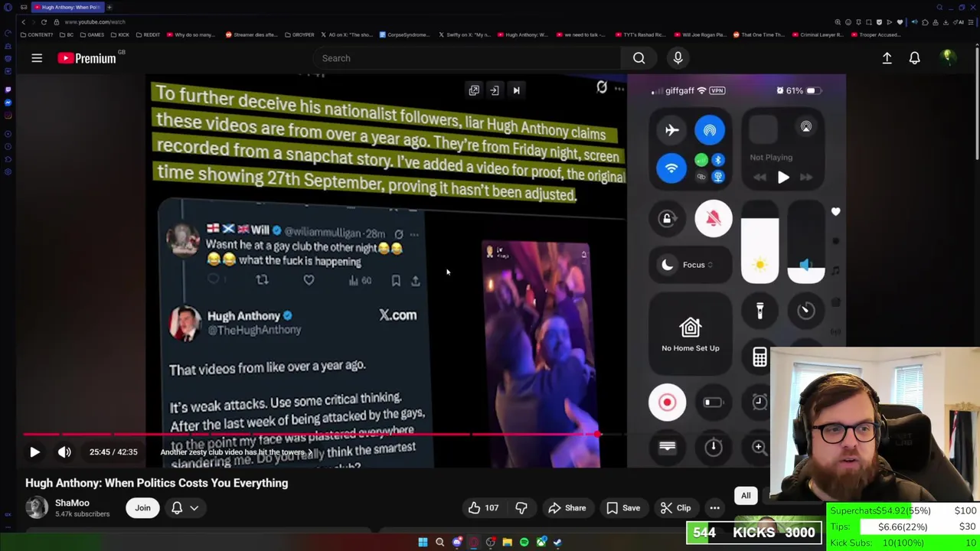Open the chapter title 'Another zesty club video'
The width and height of the screenshot is (980, 551).
pos(235,452)
